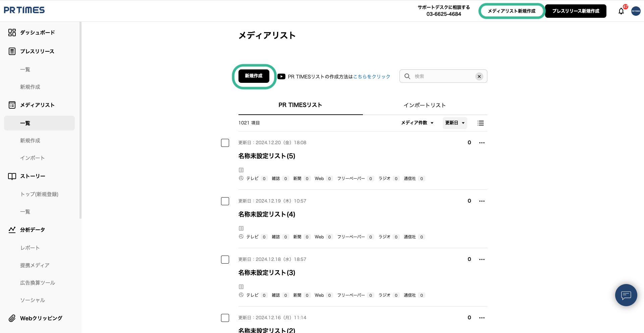Image resolution: width=644 pixels, height=333 pixels.
Task: Click the メディアリスト新規作成 header button
Action: (x=512, y=11)
